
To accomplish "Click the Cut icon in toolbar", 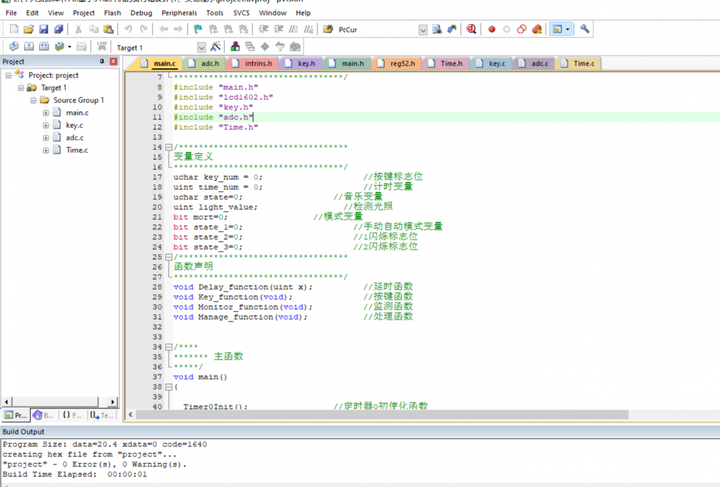I will [79, 29].
